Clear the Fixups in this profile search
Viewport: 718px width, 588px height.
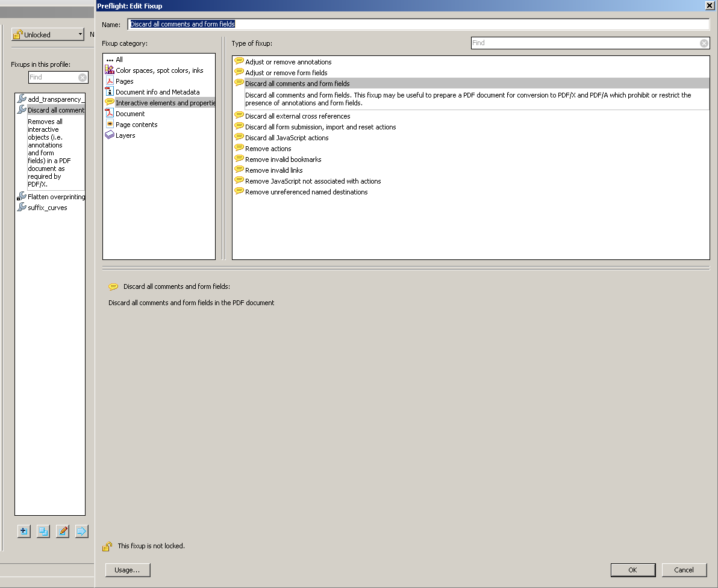(x=83, y=77)
